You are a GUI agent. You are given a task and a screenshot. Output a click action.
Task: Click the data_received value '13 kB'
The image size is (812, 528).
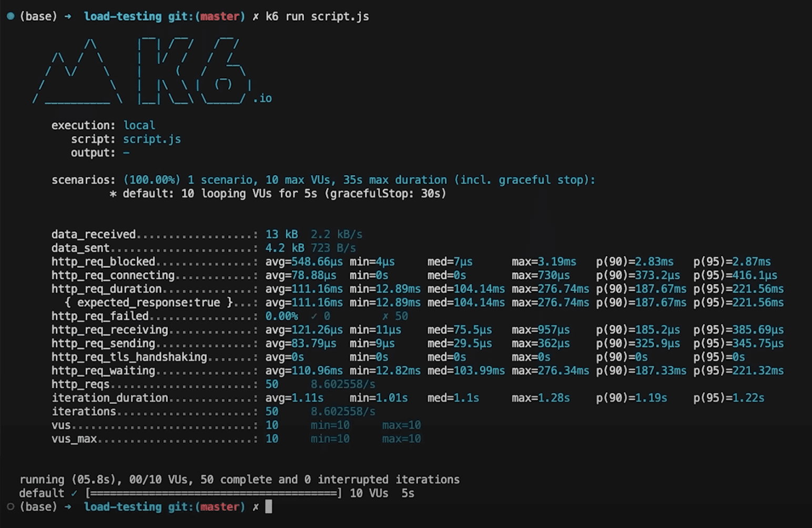pyautogui.click(x=281, y=234)
